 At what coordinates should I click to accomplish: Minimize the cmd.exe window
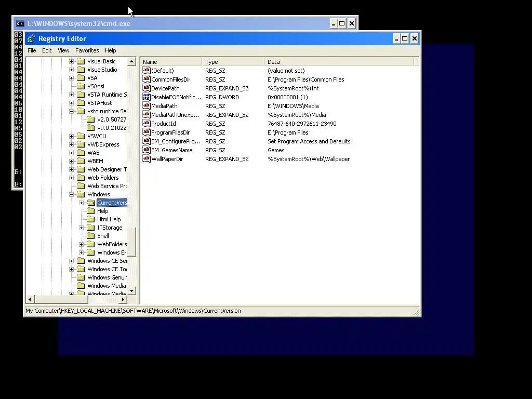point(334,23)
